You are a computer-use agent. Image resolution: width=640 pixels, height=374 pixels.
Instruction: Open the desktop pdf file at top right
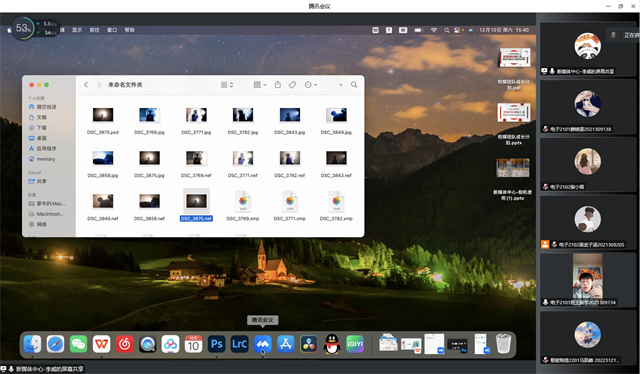tap(514, 58)
